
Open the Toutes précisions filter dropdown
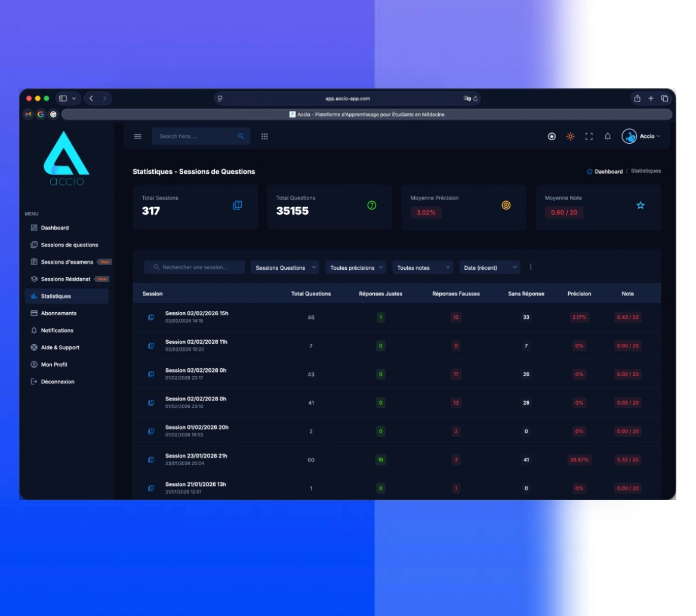coord(356,268)
